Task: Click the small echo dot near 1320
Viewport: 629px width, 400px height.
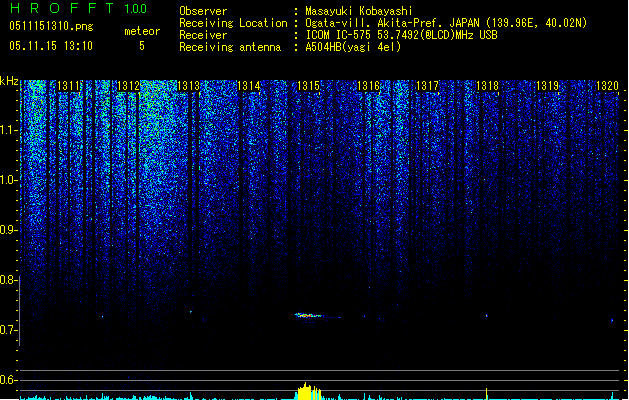Action: tap(612, 321)
